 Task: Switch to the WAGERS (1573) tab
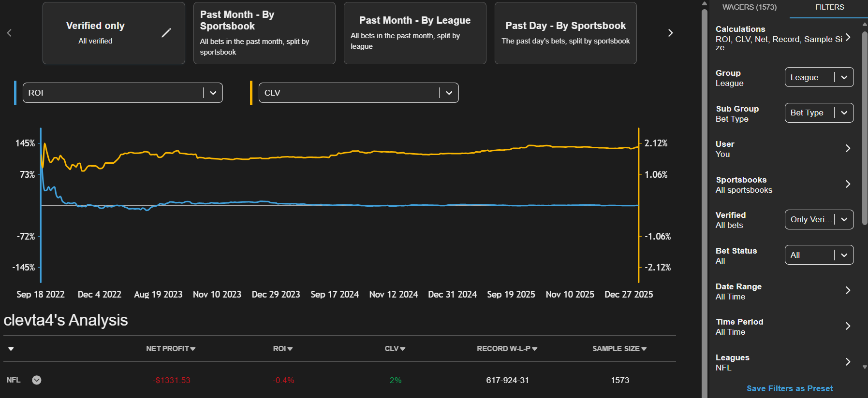tap(749, 7)
